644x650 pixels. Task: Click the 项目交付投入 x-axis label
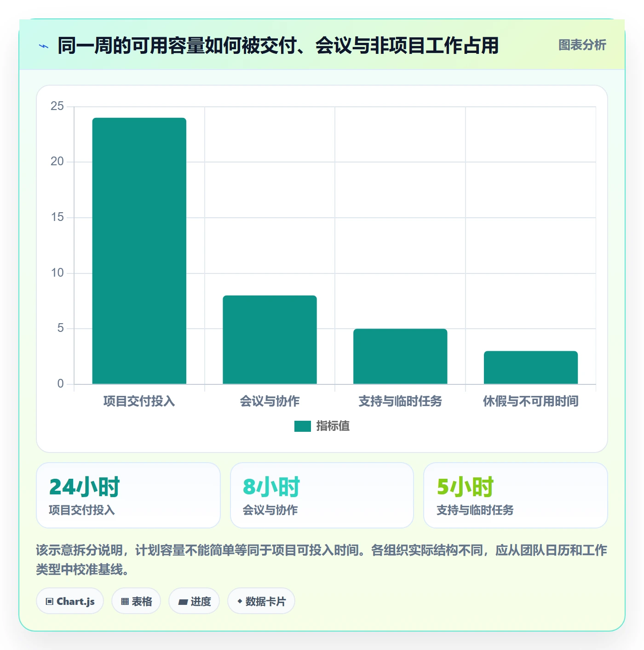(139, 401)
